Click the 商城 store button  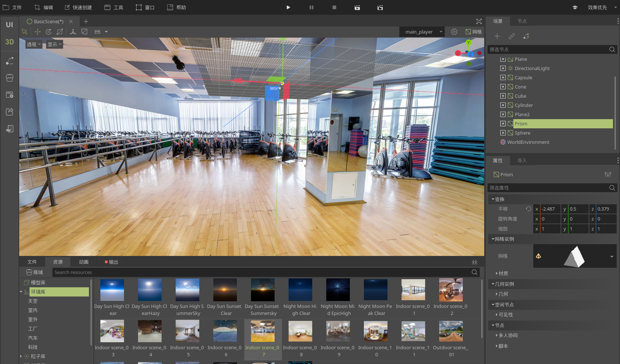coord(35,272)
